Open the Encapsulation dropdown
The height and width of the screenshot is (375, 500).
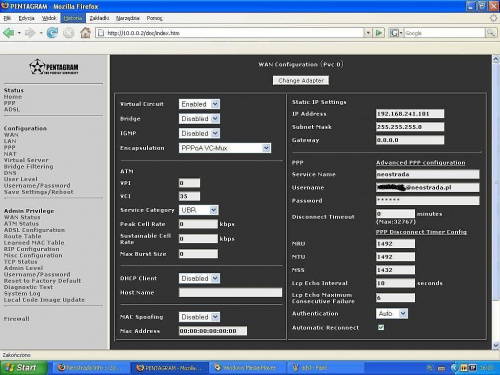[x=225, y=148]
